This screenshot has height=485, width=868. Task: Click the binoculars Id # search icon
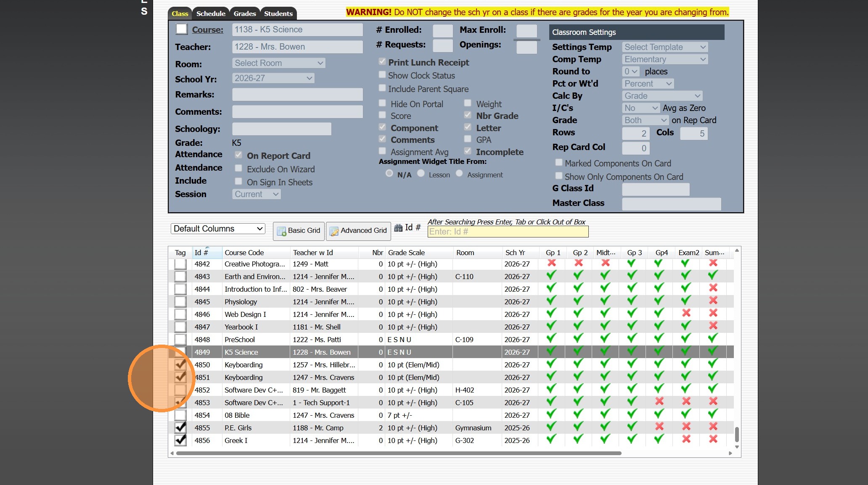click(x=398, y=228)
